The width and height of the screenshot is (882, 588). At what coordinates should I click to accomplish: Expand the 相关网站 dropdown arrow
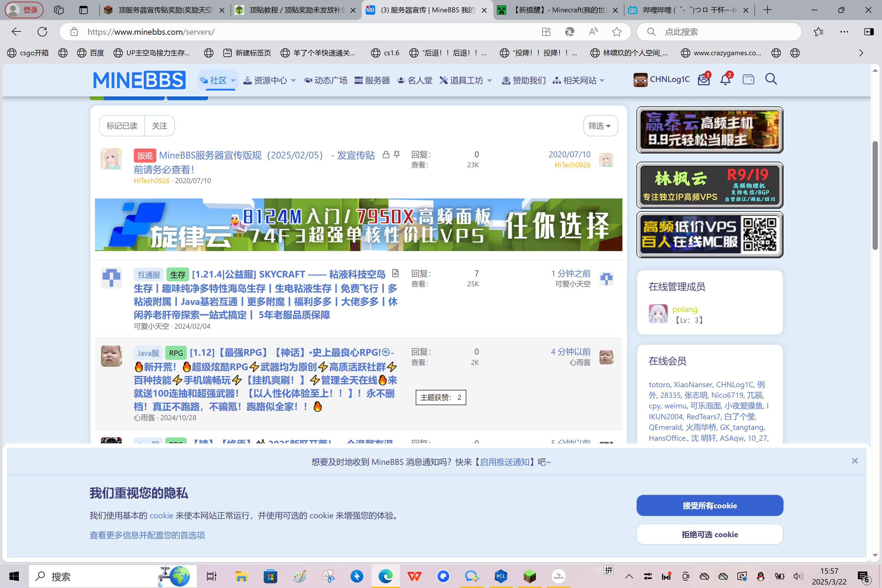tap(602, 81)
